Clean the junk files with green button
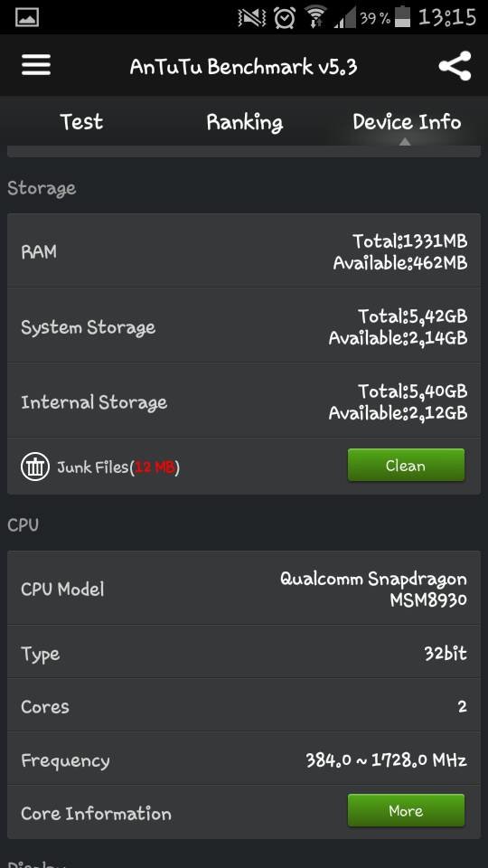 coord(406,465)
